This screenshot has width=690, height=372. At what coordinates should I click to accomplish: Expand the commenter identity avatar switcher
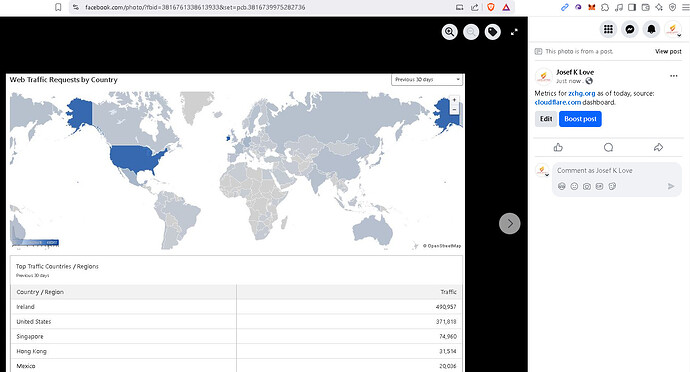(542, 170)
